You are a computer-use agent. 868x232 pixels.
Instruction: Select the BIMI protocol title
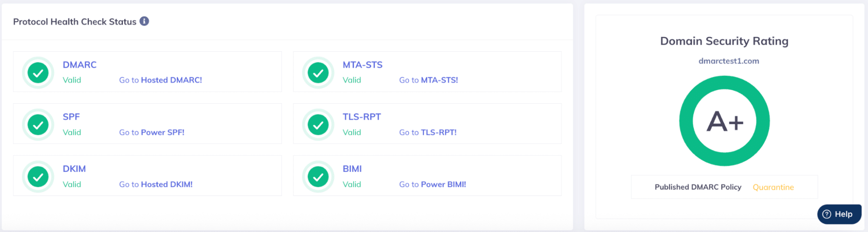[352, 169]
